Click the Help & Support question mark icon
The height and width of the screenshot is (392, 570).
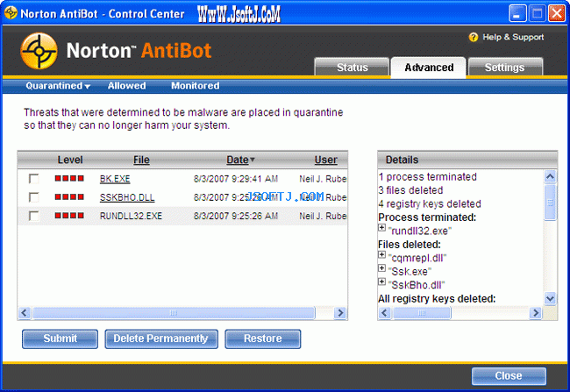tap(473, 37)
